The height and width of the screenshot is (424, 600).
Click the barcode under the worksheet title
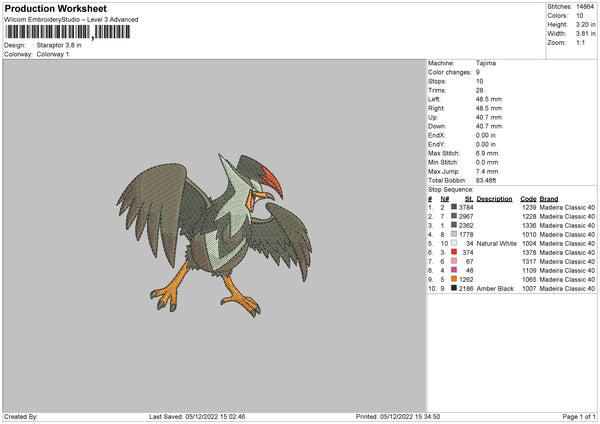tap(68, 32)
